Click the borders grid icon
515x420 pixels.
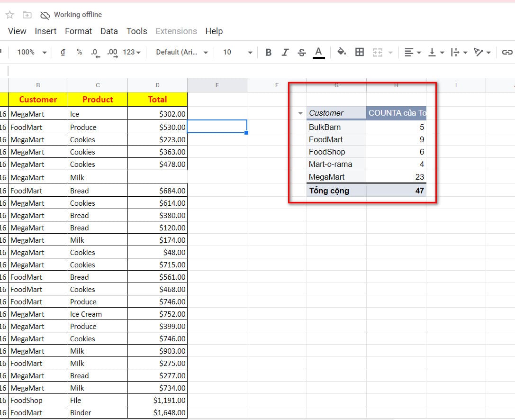point(360,52)
